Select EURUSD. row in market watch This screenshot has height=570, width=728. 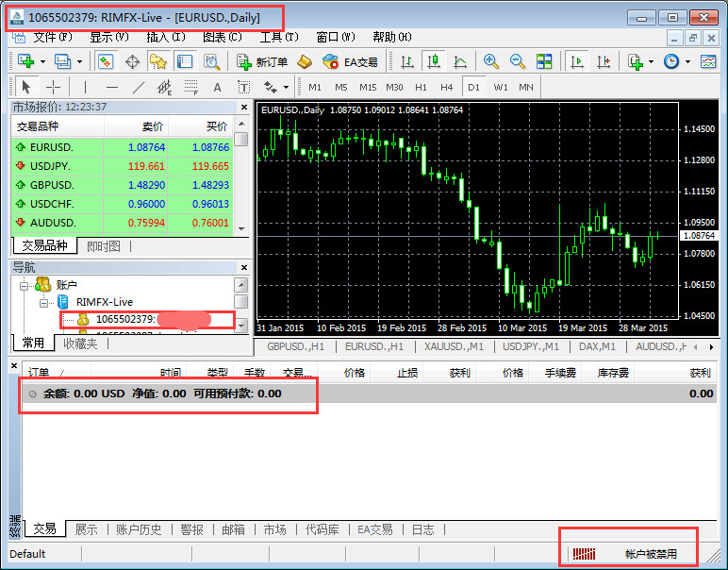coord(122,147)
